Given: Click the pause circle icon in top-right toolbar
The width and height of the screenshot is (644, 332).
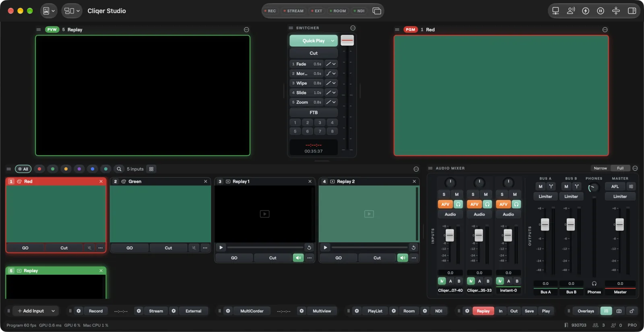Looking at the screenshot, I should pyautogui.click(x=601, y=11).
